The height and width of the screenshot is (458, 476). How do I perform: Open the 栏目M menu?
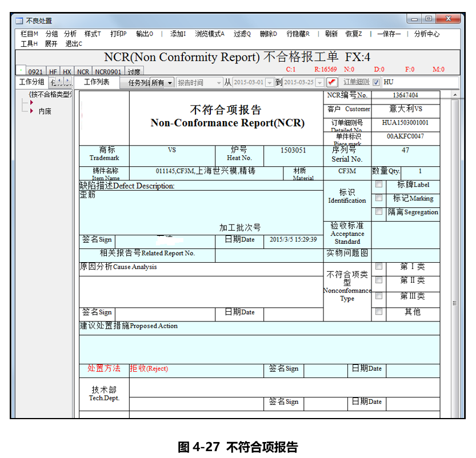pos(29,34)
